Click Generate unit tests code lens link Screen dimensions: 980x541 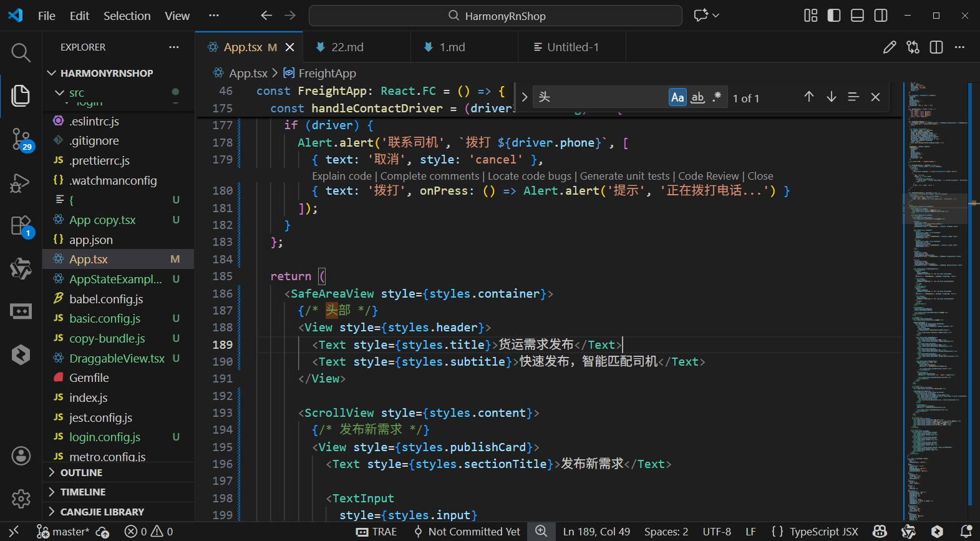(625, 176)
